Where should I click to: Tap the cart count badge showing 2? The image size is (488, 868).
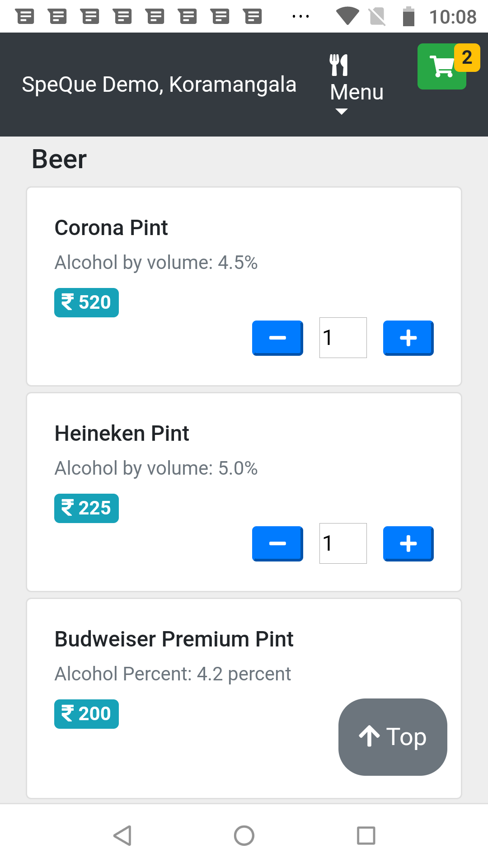[x=467, y=57]
